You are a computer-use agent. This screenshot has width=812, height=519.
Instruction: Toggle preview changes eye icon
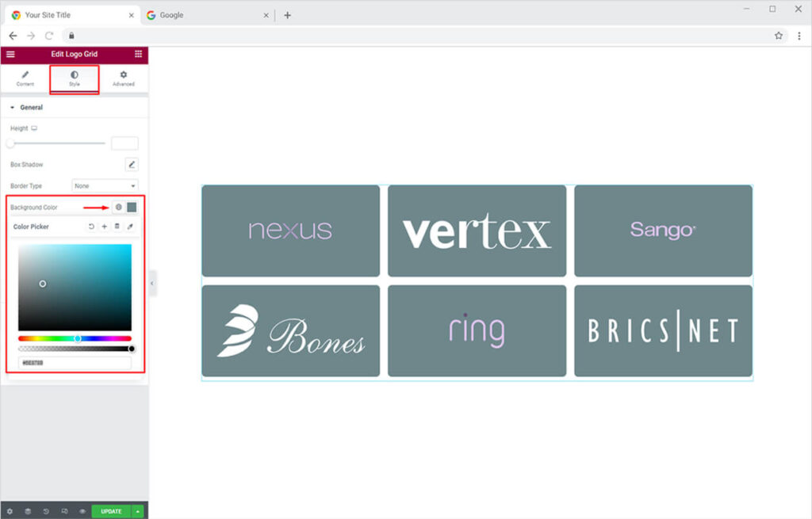tap(82, 511)
